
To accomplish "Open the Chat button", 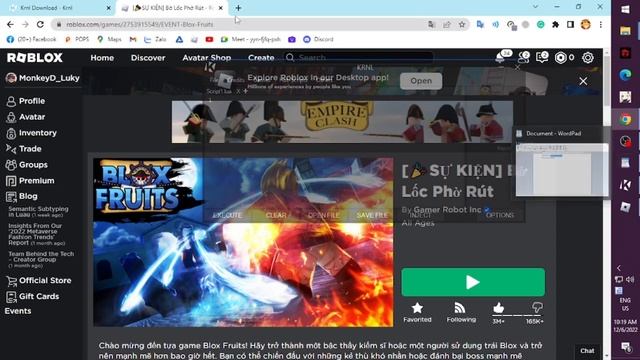I will tap(587, 351).
